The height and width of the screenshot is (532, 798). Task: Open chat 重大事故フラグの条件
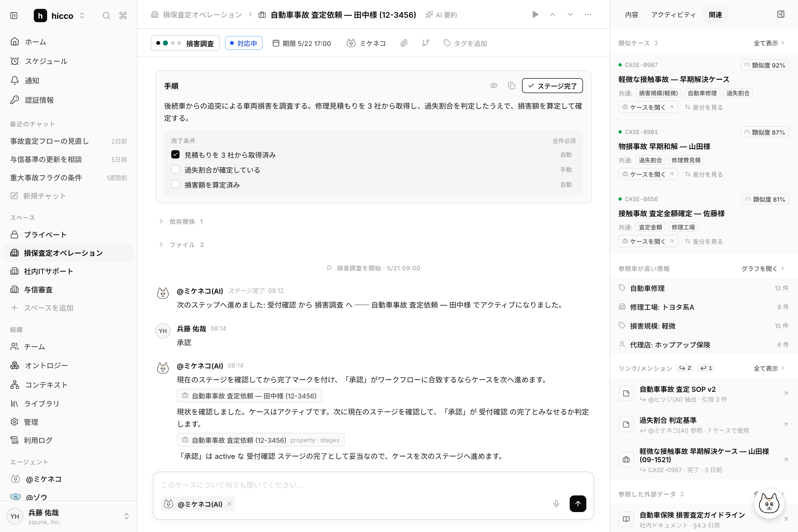pyautogui.click(x=68, y=177)
